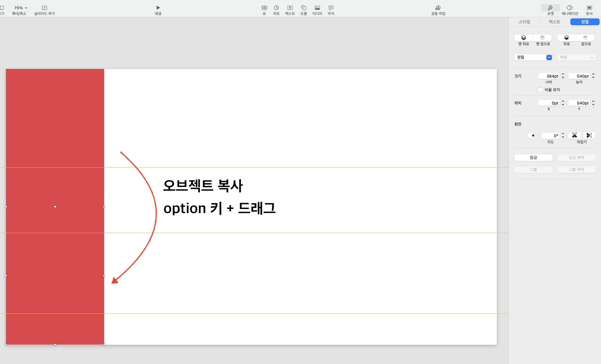Click the rotation angle dial
The height and width of the screenshot is (364, 601).
tap(531, 136)
